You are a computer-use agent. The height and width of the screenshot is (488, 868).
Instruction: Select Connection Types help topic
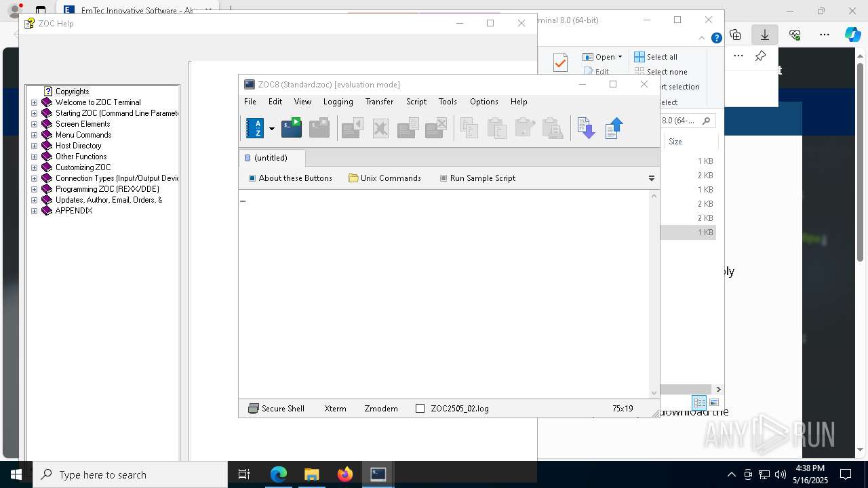(x=117, y=178)
